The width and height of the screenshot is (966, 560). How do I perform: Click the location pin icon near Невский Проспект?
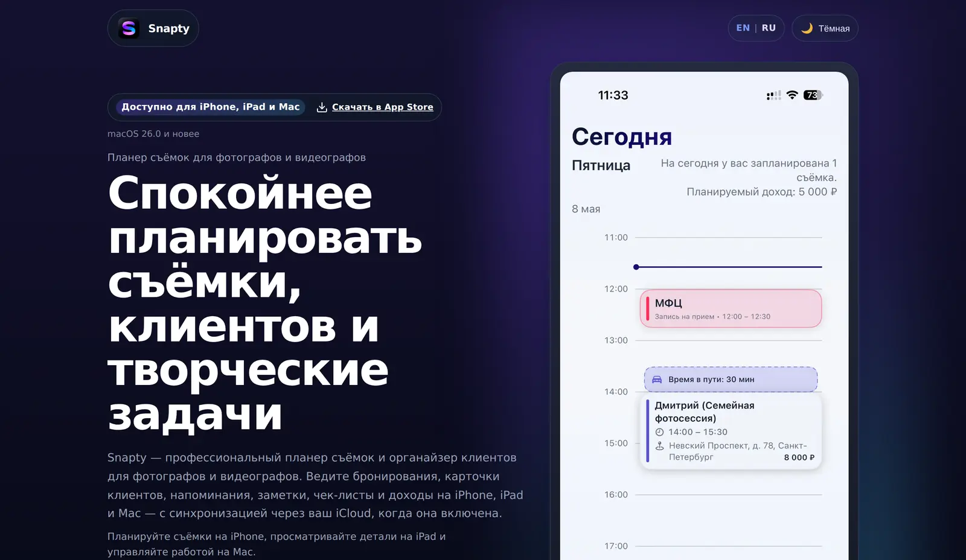(659, 446)
